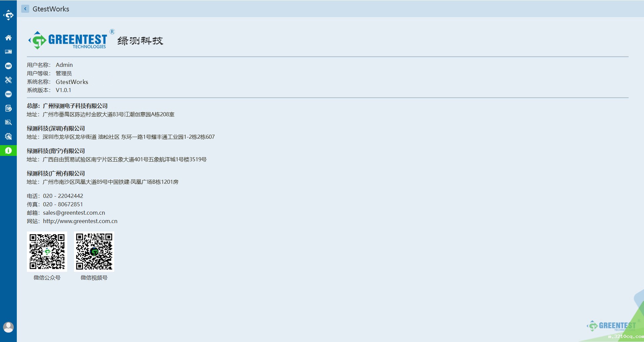The width and height of the screenshot is (644, 342).
Task: Open the search records magnifier icon
Action: pyautogui.click(x=8, y=122)
